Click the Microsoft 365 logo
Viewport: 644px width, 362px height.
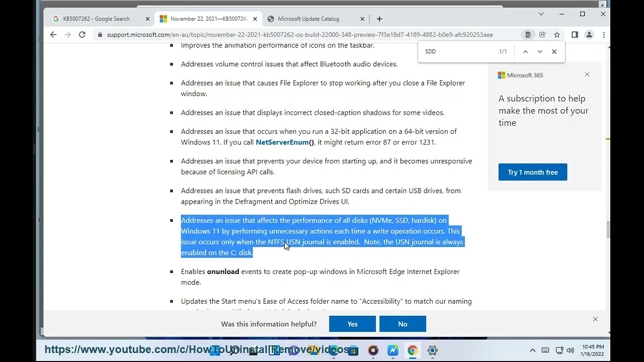[520, 75]
